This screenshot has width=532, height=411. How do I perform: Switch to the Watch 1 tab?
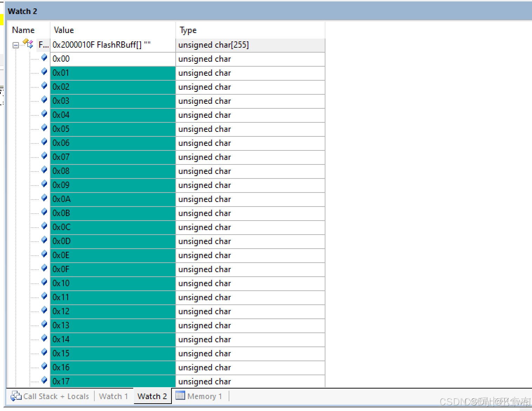click(113, 396)
